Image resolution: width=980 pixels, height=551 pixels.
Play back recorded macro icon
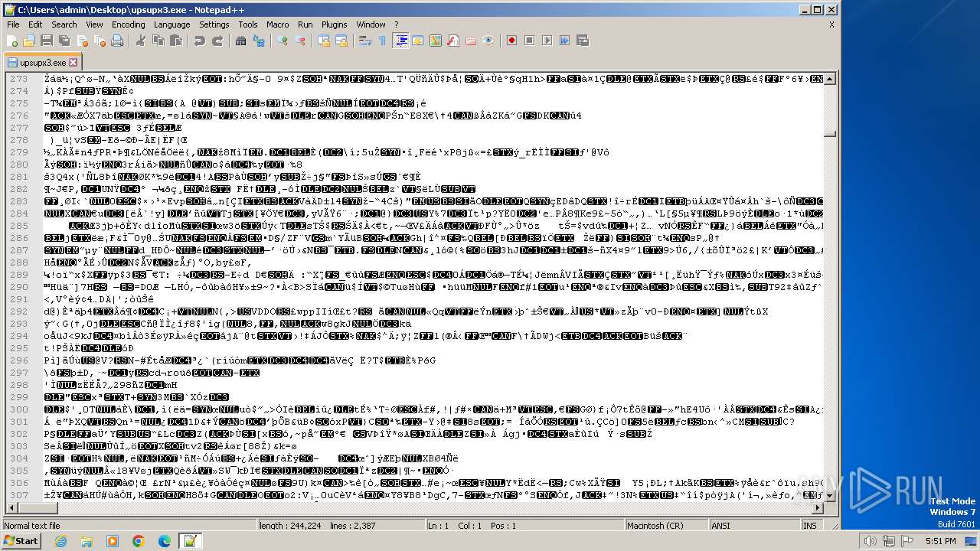pyautogui.click(x=547, y=41)
